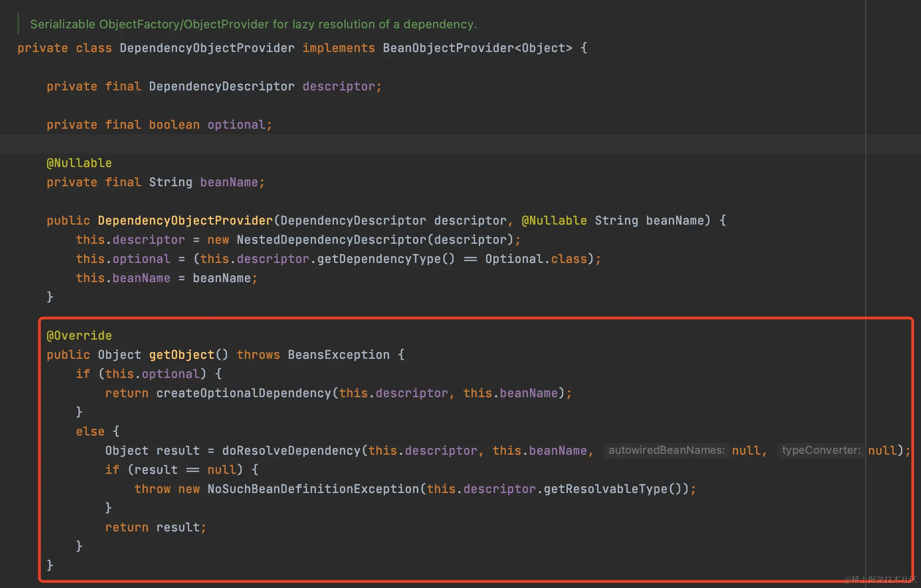Click the doResolveDependency method call
The height and width of the screenshot is (588, 921).
[291, 451]
